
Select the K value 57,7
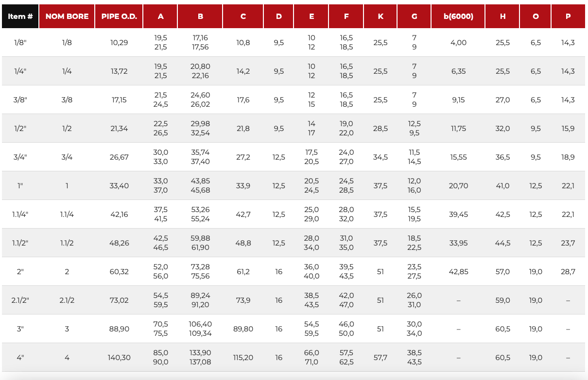tap(380, 358)
